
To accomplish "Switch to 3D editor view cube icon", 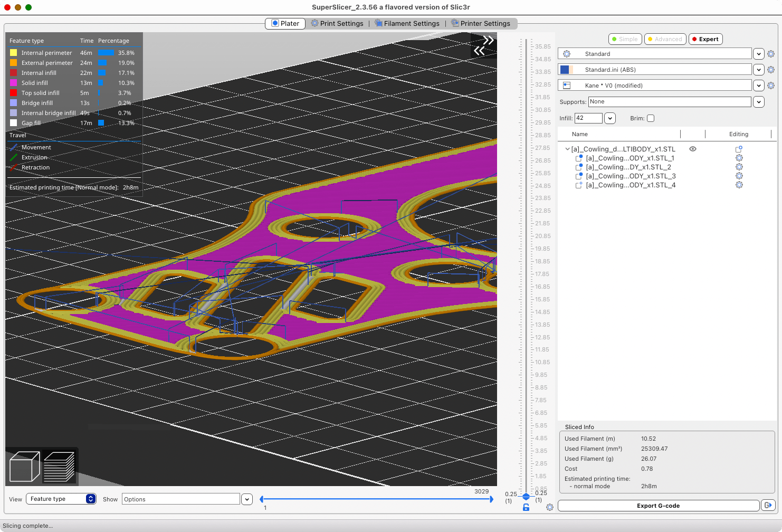I will pyautogui.click(x=25, y=466).
